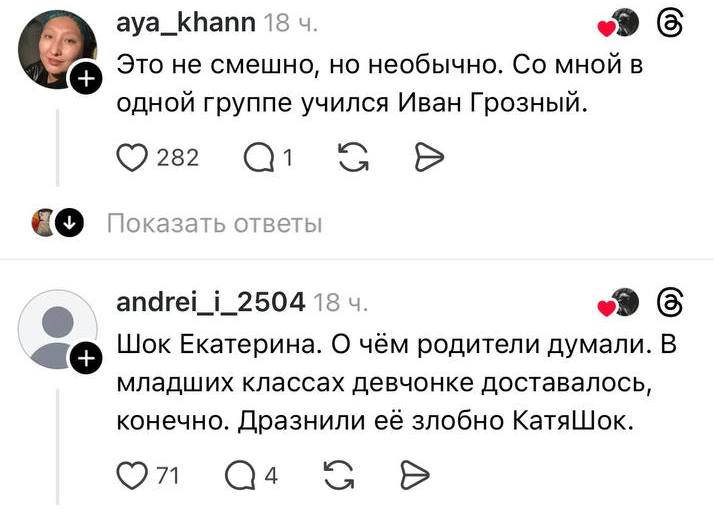Open replies bubble on aya_khann's comment
The width and height of the screenshot is (714, 516).
coord(257,157)
